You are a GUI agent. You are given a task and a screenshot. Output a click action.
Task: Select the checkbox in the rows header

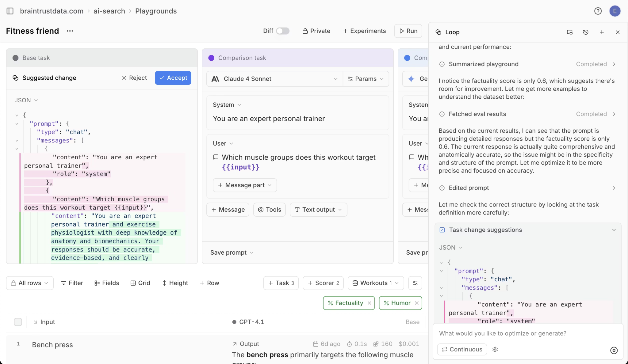pyautogui.click(x=18, y=322)
